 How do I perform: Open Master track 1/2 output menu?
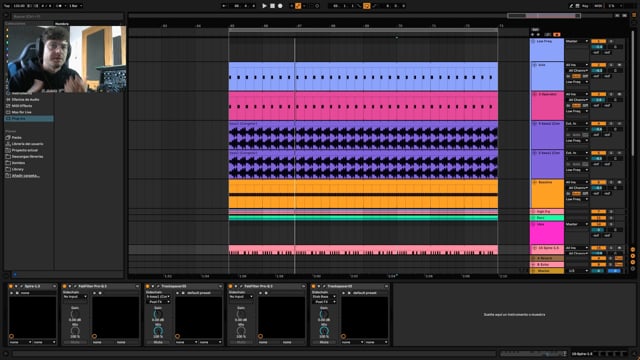(577, 271)
